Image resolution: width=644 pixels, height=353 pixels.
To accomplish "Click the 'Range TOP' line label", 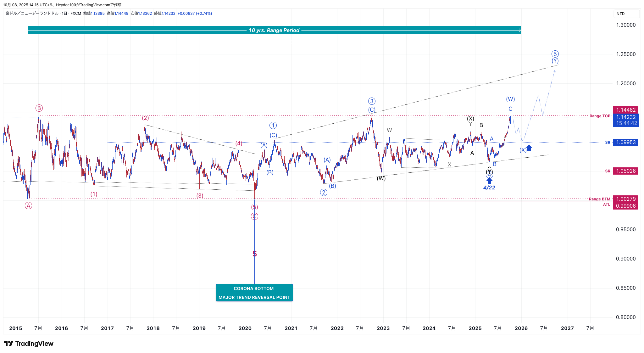I will (600, 116).
